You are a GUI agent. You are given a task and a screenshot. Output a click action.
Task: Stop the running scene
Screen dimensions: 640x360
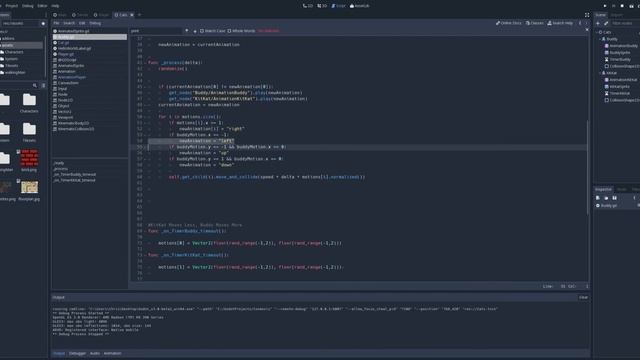(x=622, y=6)
